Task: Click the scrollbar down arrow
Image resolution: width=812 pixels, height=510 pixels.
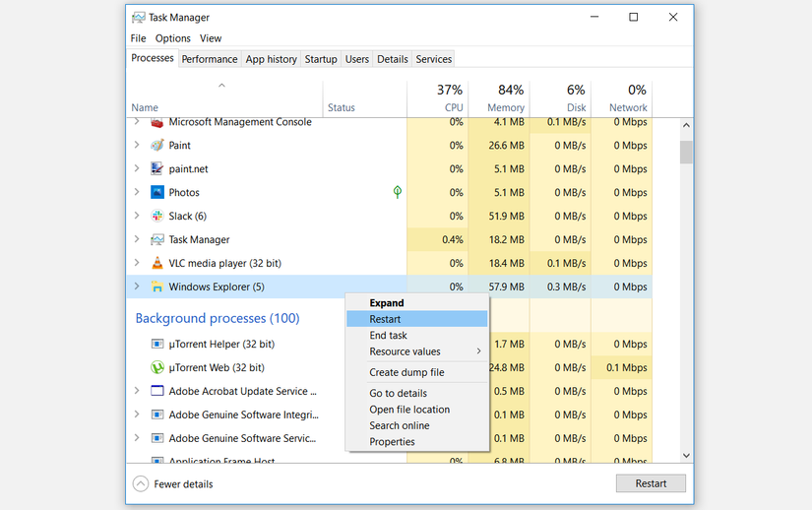Action: coord(686,456)
